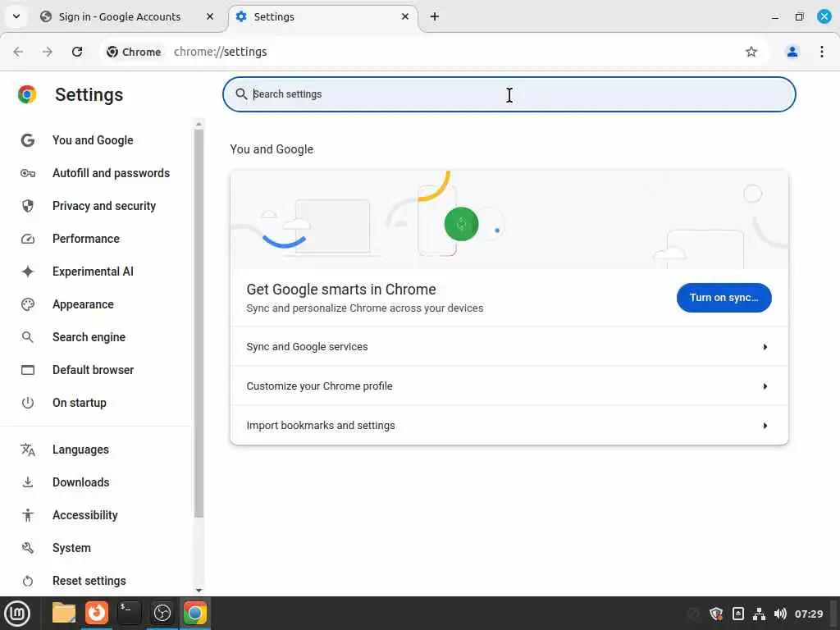Open Autofill and passwords settings
Viewport: 840px width, 630px height.
pyautogui.click(x=111, y=173)
